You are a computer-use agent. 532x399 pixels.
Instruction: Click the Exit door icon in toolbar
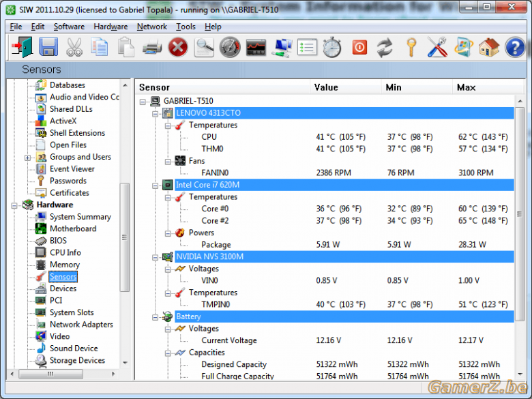coord(22,47)
